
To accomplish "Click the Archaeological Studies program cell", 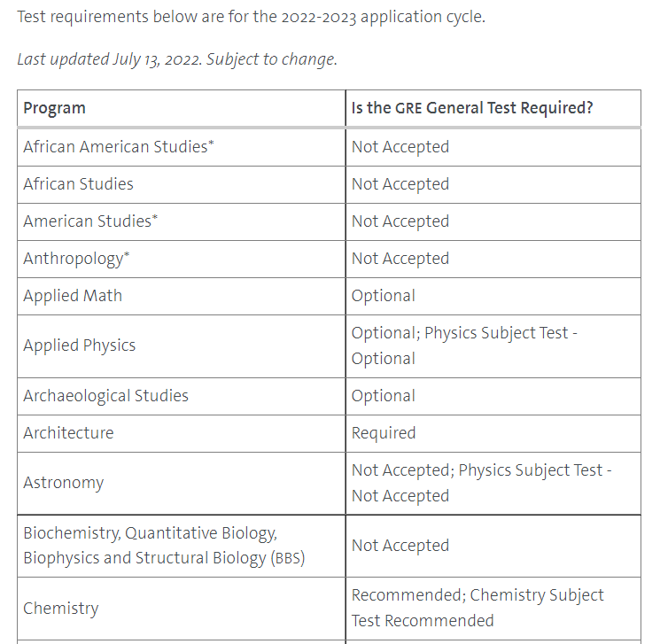I will 105,396.
